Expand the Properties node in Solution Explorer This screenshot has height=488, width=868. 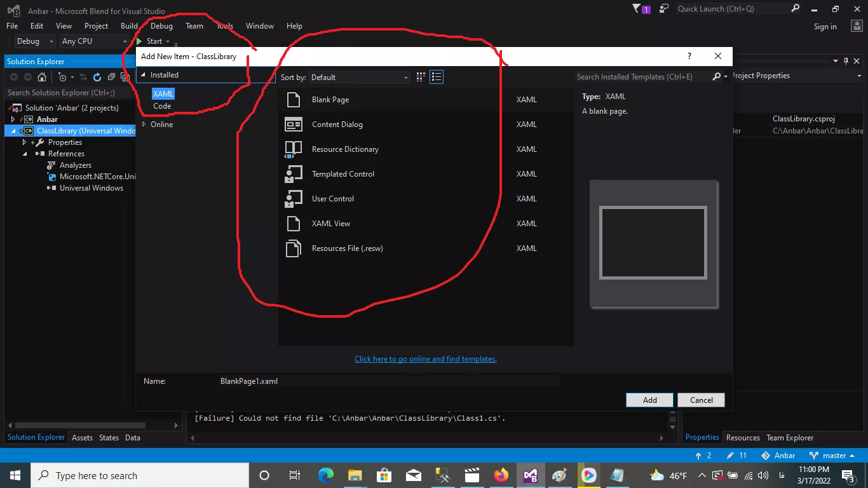pos(24,142)
